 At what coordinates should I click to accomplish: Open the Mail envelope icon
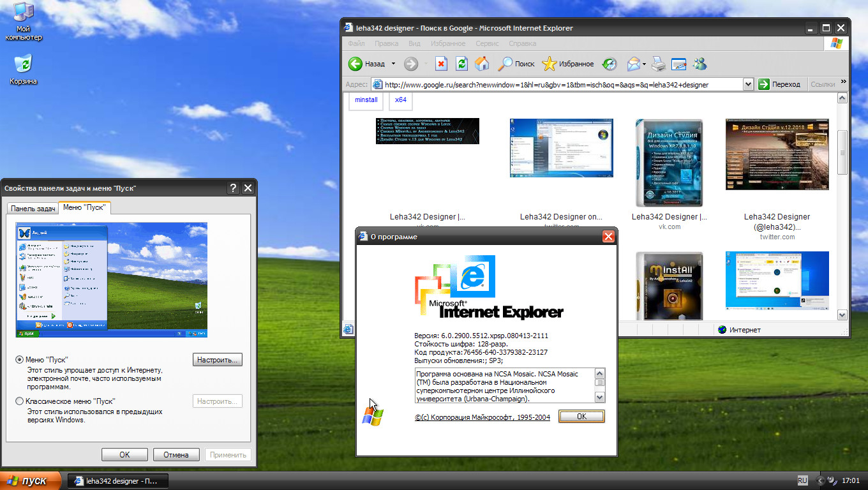click(x=633, y=64)
